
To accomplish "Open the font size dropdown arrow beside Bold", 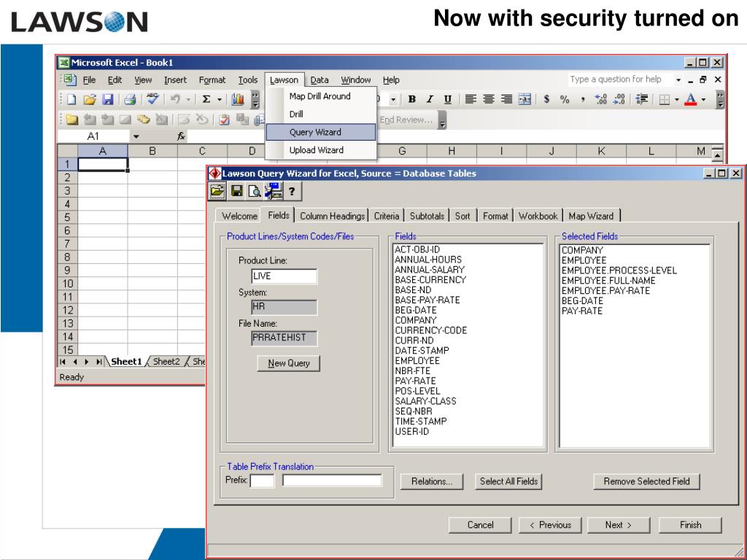I will [393, 99].
